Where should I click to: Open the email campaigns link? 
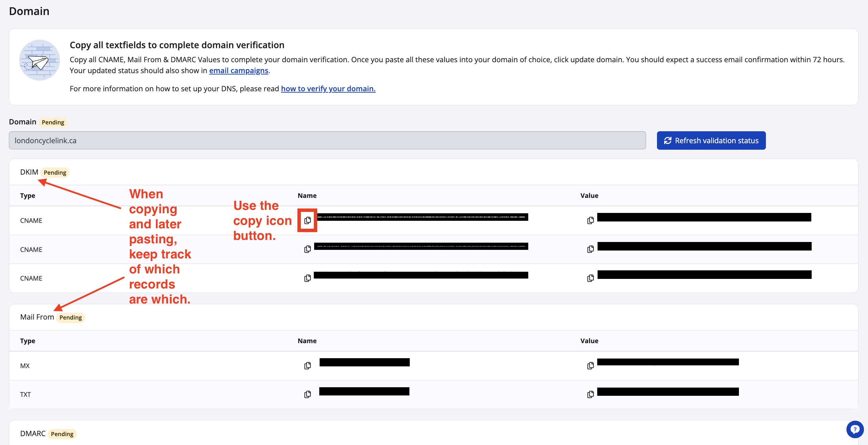click(x=238, y=70)
